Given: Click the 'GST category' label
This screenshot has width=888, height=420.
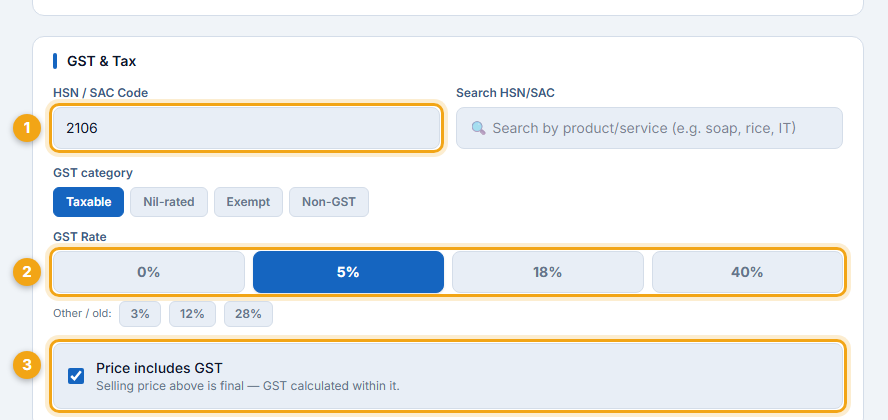Looking at the screenshot, I should click(93, 173).
